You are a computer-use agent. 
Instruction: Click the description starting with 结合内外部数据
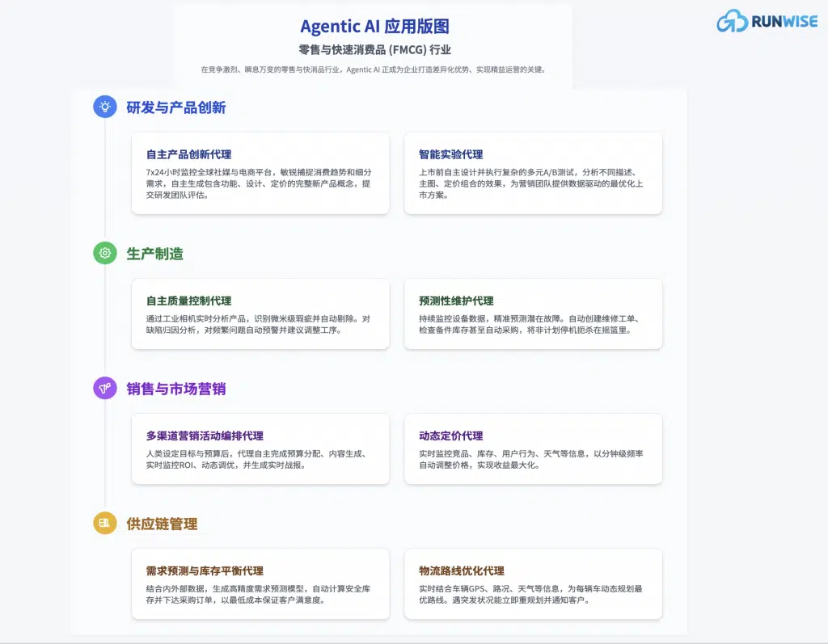coord(258,595)
